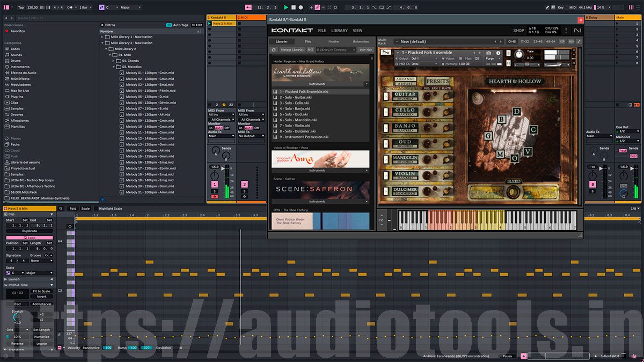Select Drums category in the browser
This screenshot has height=362, width=644.
coord(16,61)
